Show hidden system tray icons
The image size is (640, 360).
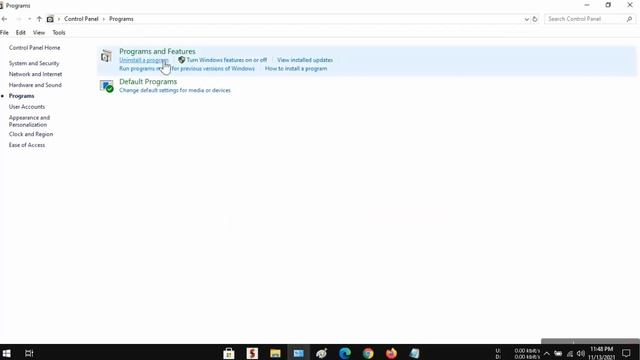[x=547, y=353]
